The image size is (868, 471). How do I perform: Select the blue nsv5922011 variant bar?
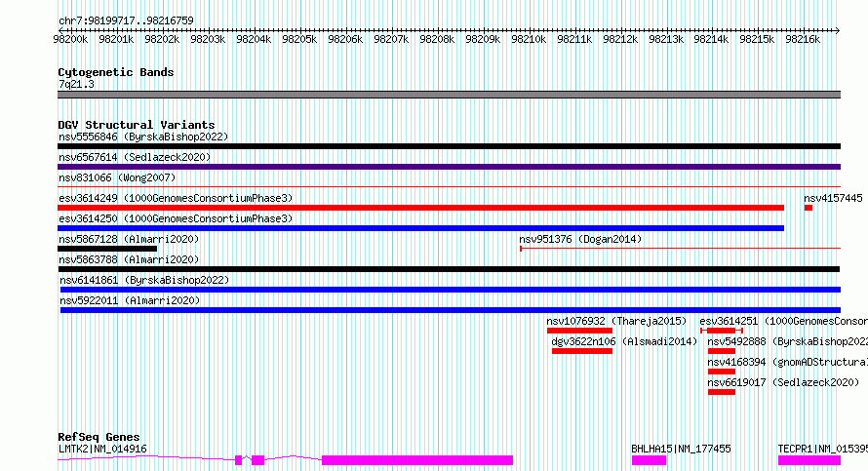(451, 310)
